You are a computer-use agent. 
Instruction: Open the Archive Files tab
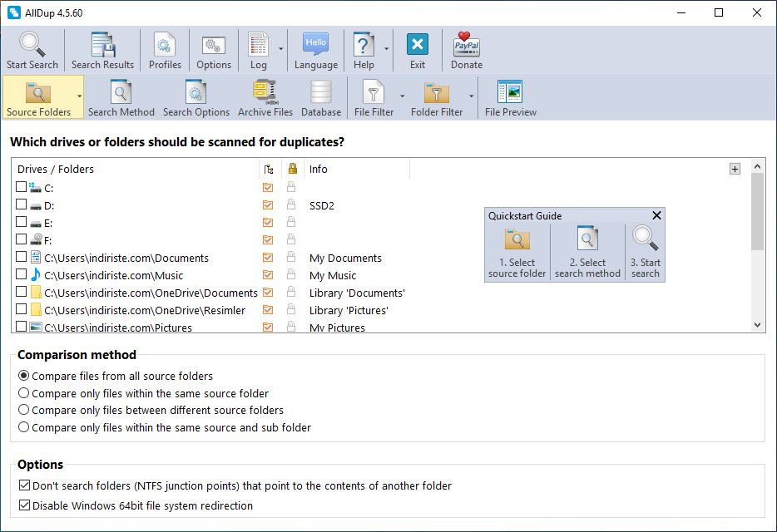coord(265,97)
